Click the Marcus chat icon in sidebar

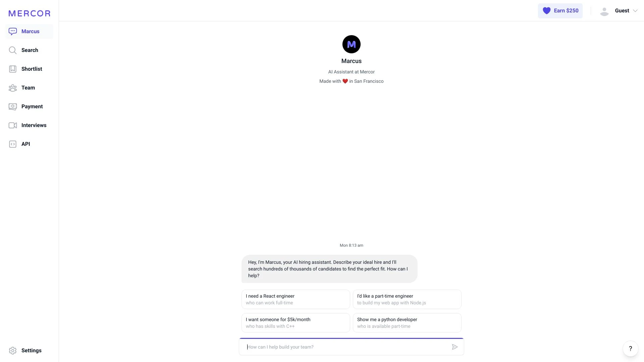click(x=12, y=32)
